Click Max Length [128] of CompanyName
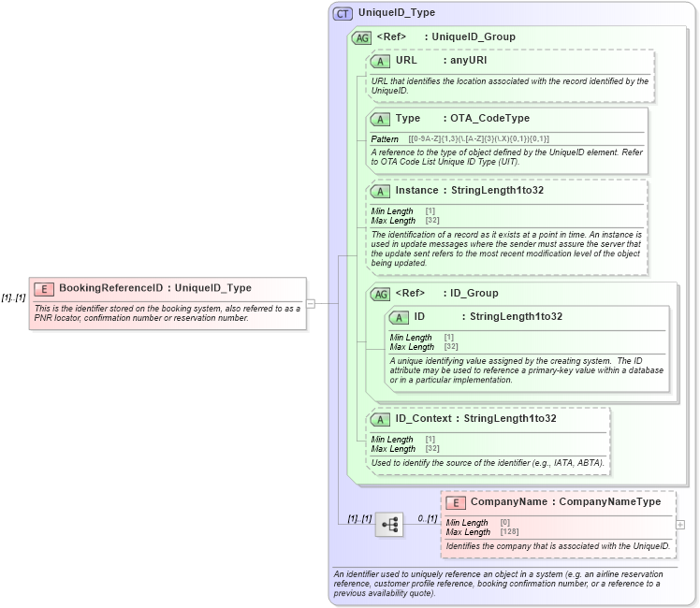Image resolution: width=700 pixels, height=608 pixels. click(x=482, y=532)
